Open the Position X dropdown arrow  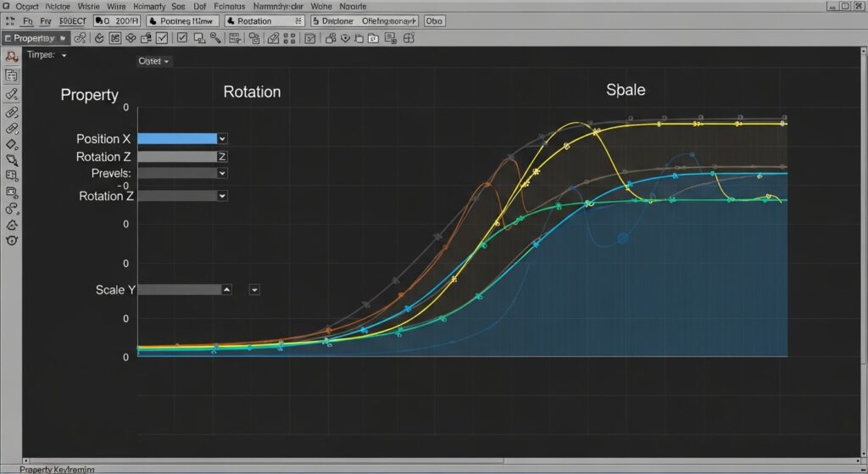click(222, 138)
